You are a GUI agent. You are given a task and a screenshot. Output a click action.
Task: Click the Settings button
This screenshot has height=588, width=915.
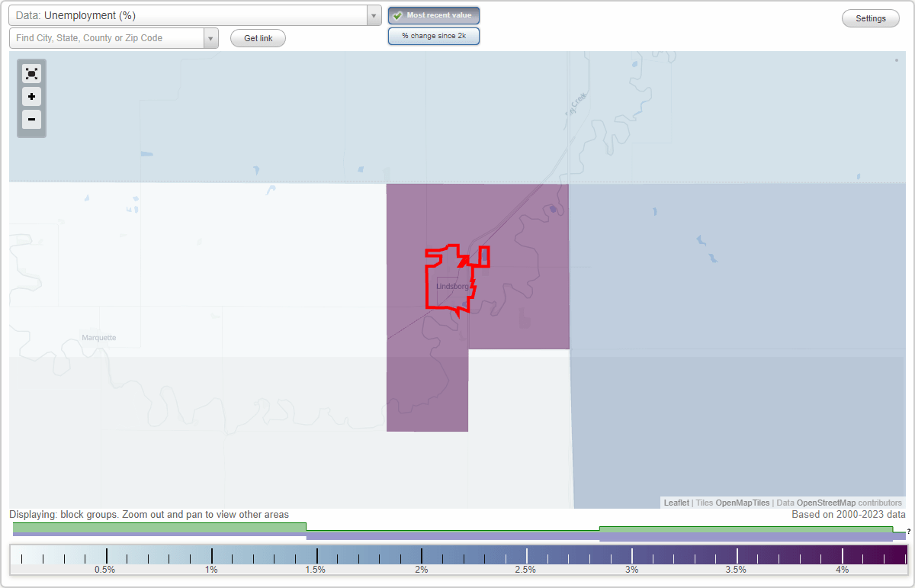[x=870, y=18]
